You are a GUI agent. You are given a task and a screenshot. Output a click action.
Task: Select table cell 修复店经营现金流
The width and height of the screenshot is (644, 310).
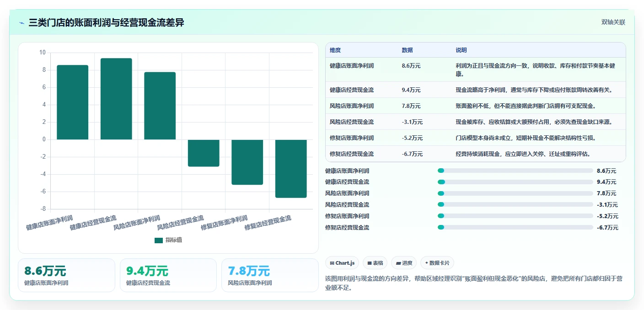352,154
